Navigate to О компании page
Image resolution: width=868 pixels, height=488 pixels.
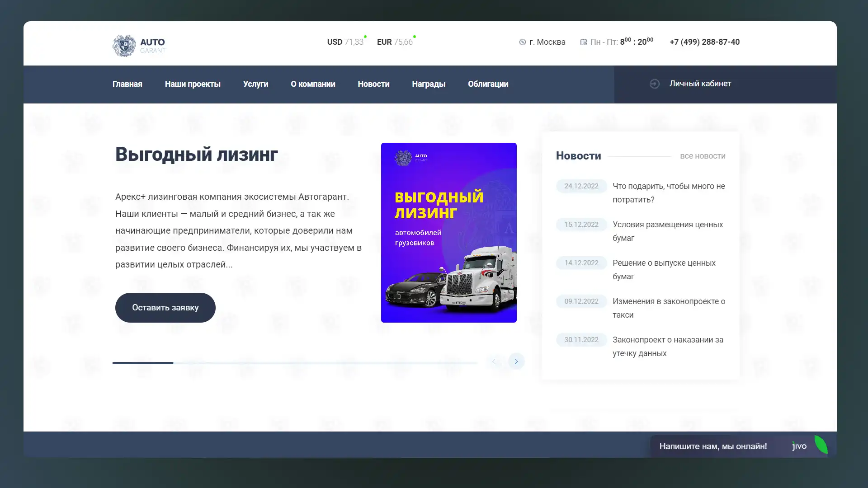tap(313, 84)
